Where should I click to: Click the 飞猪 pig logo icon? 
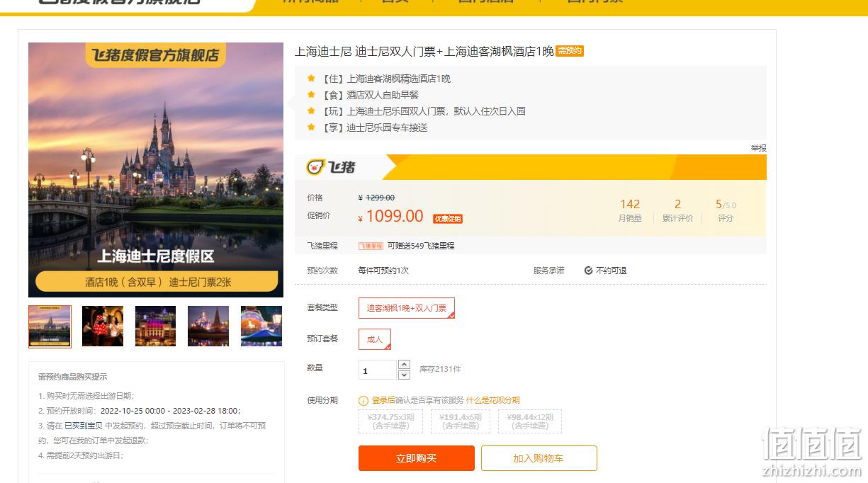pos(315,167)
